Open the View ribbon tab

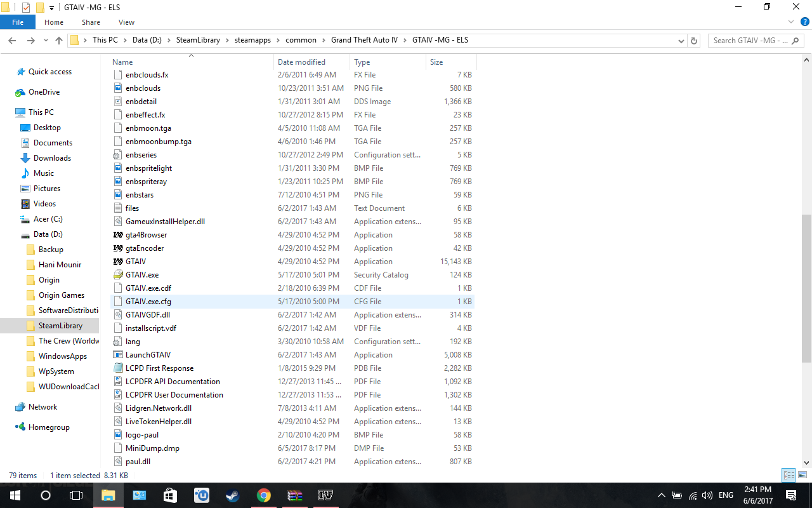127,22
